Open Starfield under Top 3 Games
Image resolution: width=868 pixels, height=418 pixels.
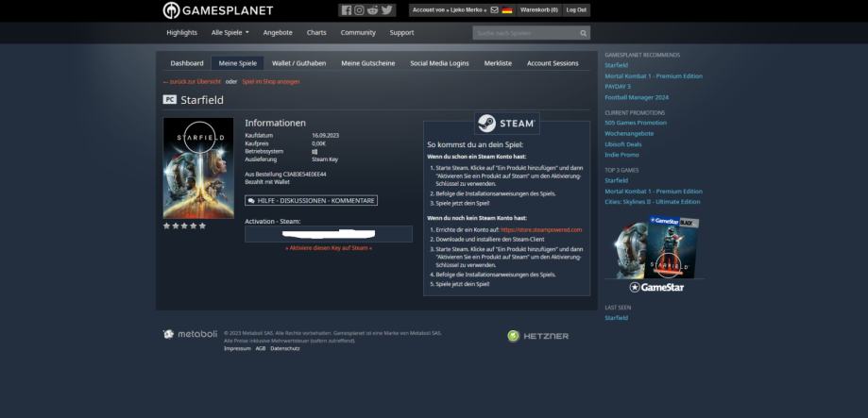tap(616, 181)
